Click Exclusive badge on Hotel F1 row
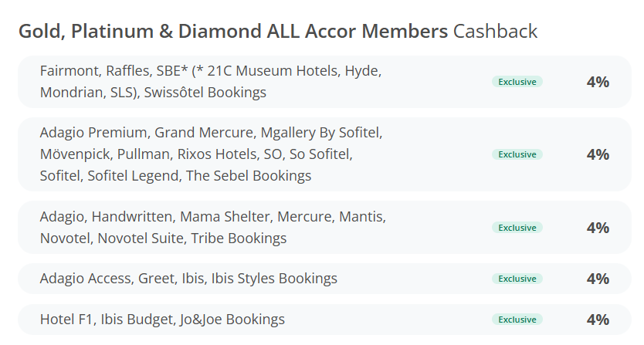Viewport: 644px width, 345px height. 517,320
